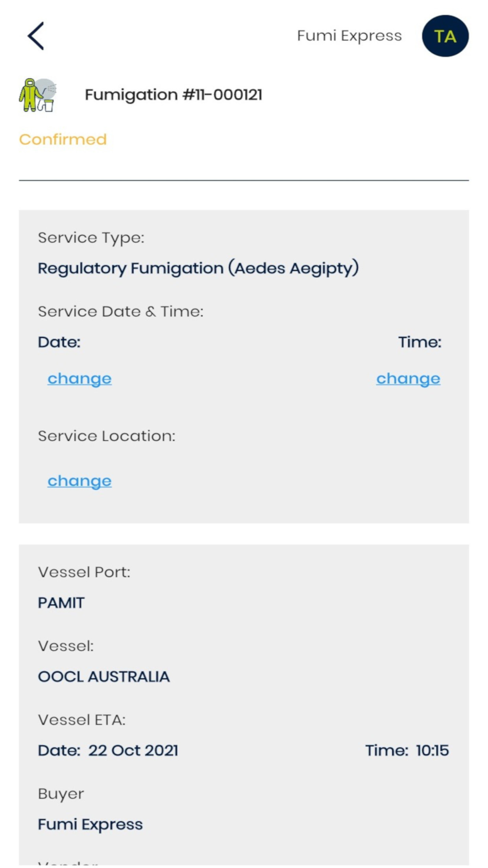
Task: Tap the Confirmed status label
Action: pos(62,140)
